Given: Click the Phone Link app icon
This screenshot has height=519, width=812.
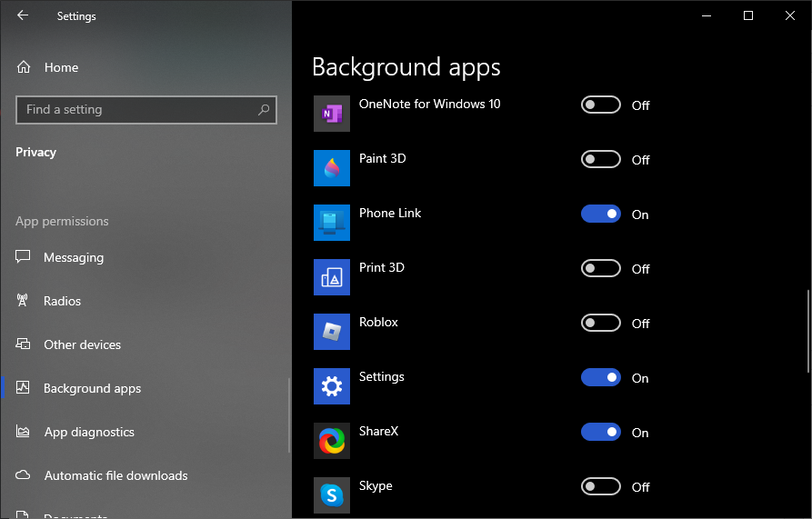Looking at the screenshot, I should click(331, 223).
